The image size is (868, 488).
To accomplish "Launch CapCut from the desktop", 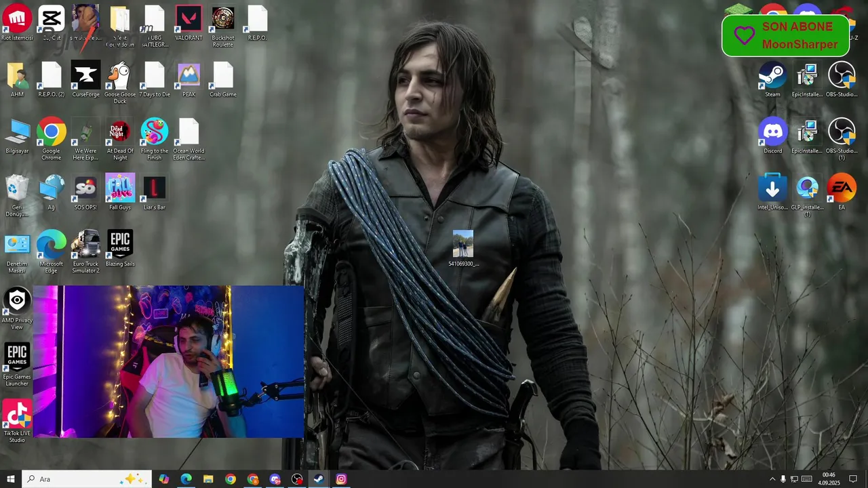I will pos(52,19).
